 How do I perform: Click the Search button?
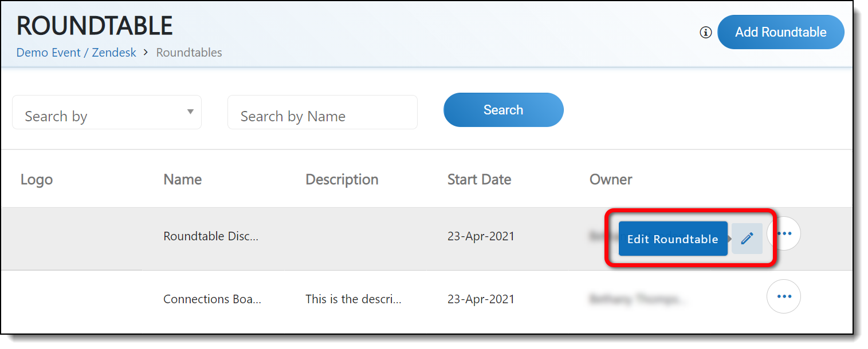pyautogui.click(x=503, y=110)
